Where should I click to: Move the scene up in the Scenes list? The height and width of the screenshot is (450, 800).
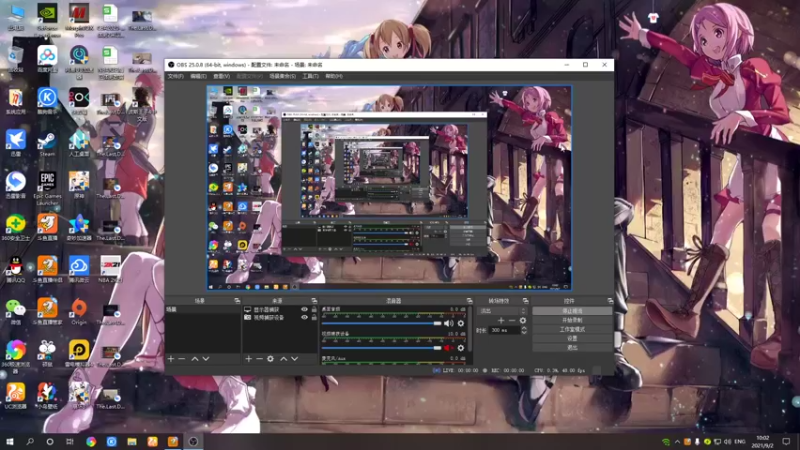click(195, 359)
